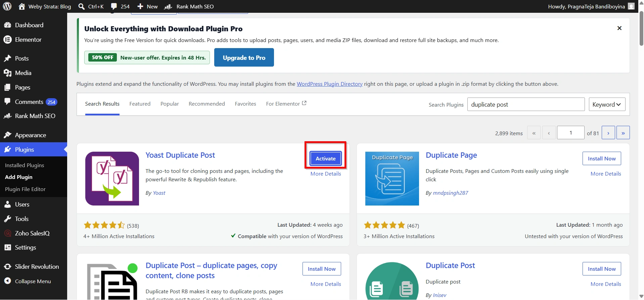Switch to the Featured tab
The width and height of the screenshot is (644, 300).
pos(140,104)
